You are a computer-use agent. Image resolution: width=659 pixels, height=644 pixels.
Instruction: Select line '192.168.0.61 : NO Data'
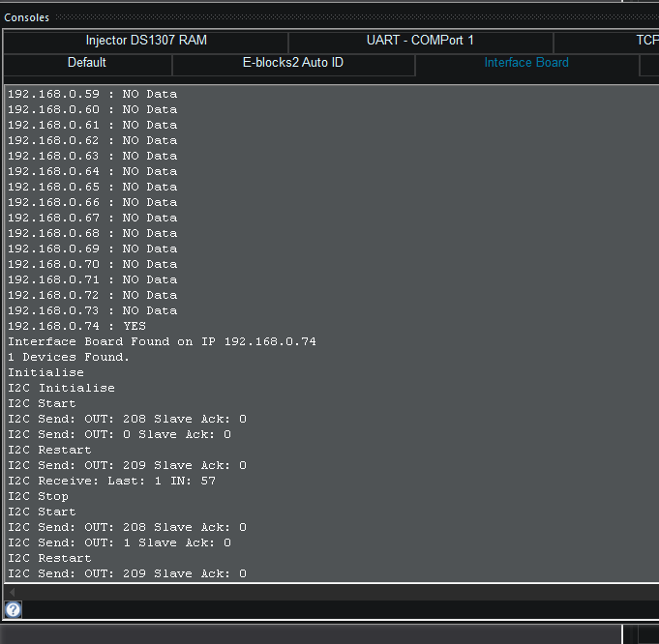pyautogui.click(x=93, y=125)
